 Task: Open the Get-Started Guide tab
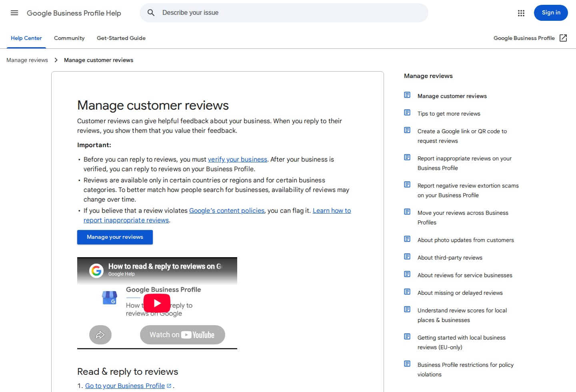[121, 38]
